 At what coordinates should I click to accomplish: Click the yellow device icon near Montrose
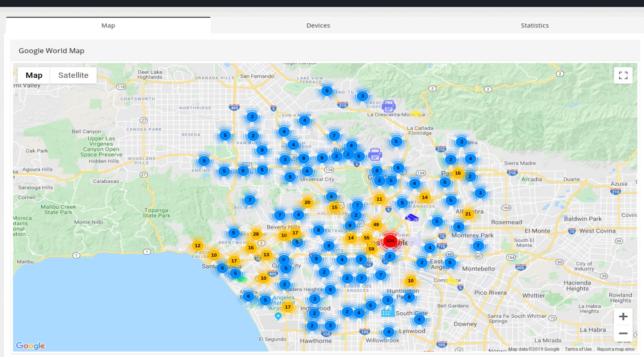pos(415,113)
